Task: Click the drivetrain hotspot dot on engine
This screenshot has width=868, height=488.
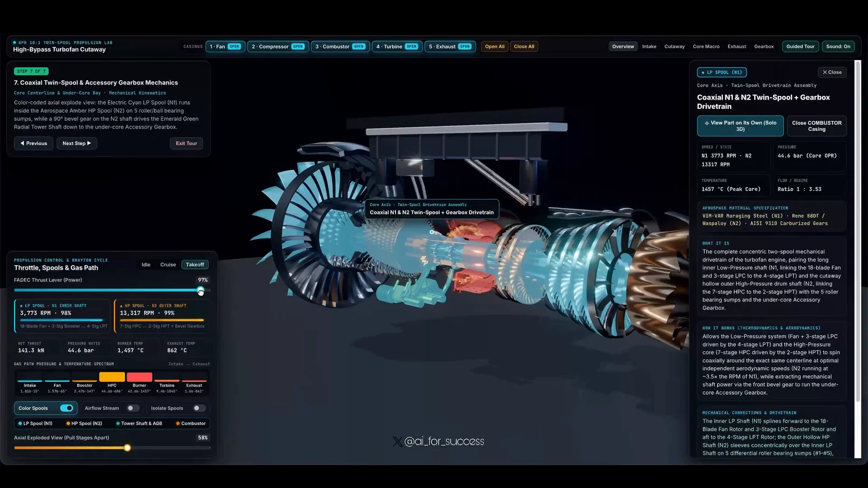Action: coord(432,232)
